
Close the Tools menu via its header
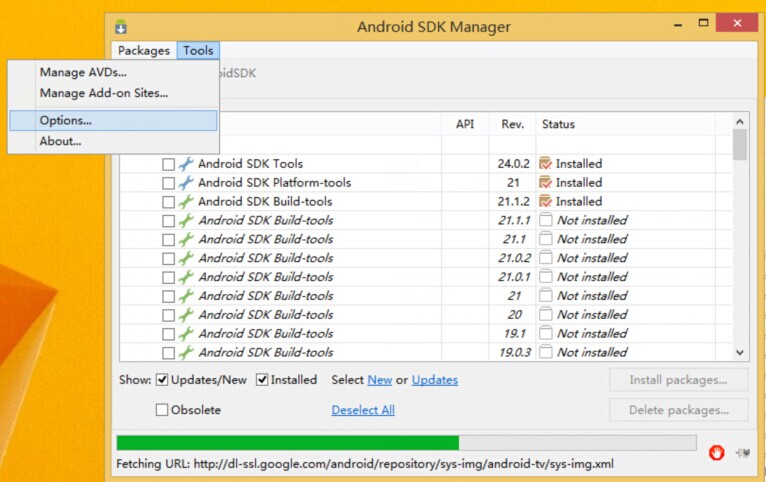(198, 50)
